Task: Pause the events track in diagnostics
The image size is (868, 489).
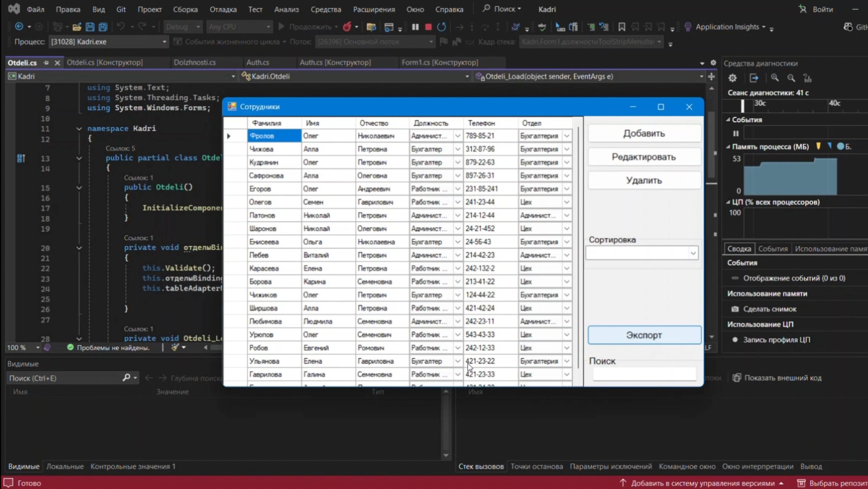Action: [x=736, y=133]
